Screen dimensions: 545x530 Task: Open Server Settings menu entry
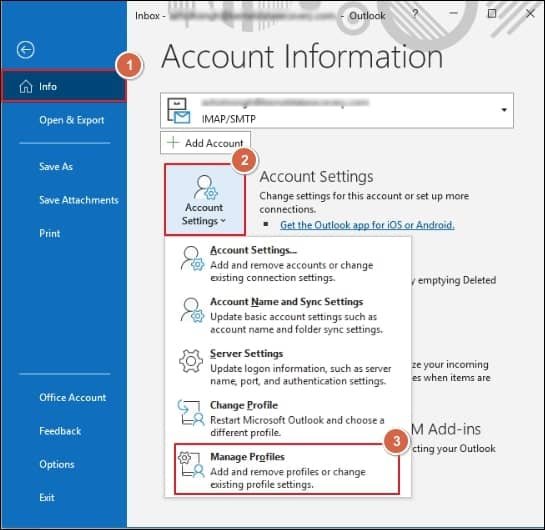[287, 367]
